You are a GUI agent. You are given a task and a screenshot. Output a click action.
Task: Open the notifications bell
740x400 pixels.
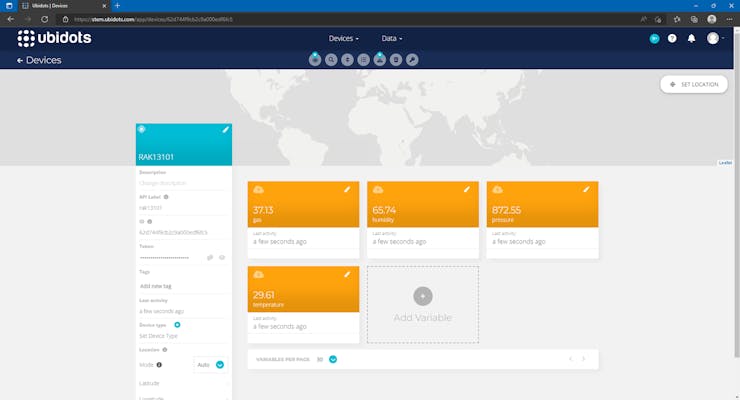click(691, 39)
